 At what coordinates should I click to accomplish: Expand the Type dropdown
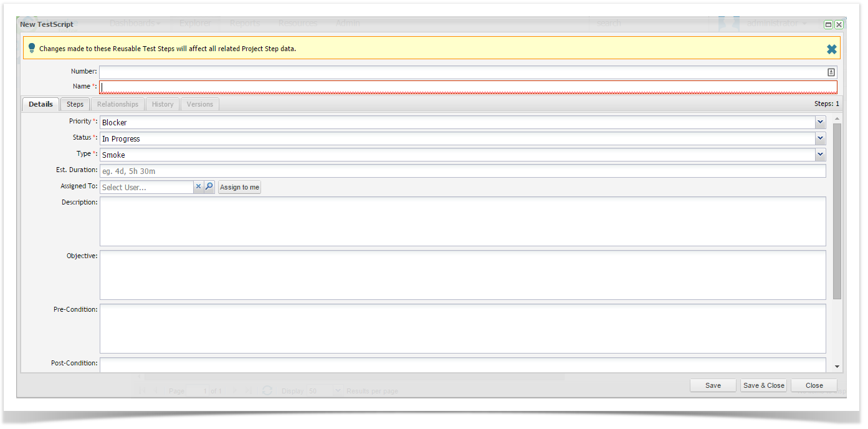[820, 155]
